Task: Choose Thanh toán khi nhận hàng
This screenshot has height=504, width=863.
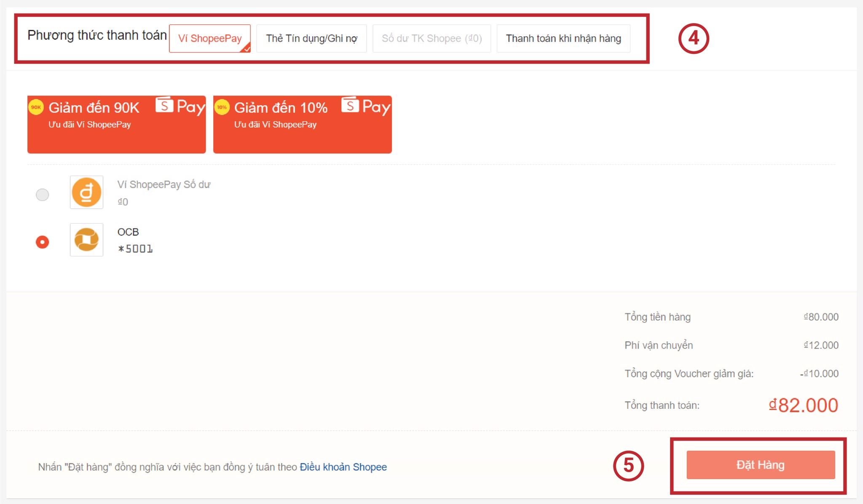Action: 563,38
